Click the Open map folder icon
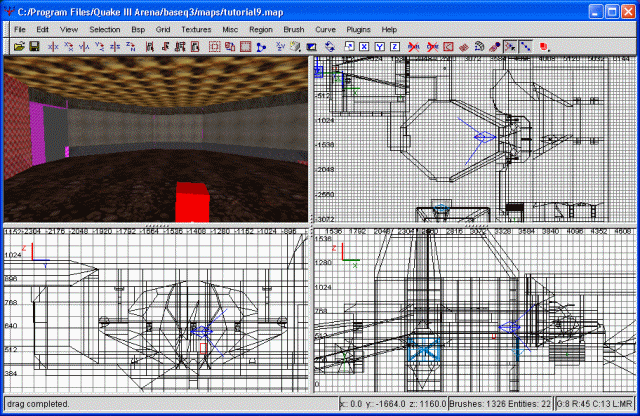Image resolution: width=640 pixels, height=416 pixels. [19, 47]
